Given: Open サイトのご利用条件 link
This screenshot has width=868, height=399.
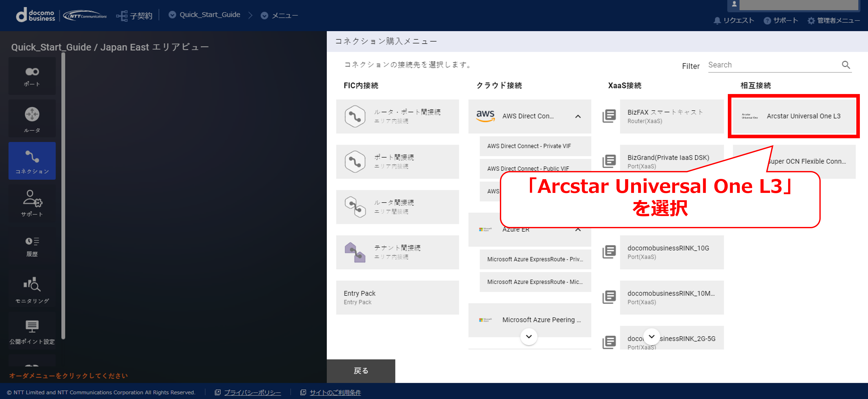Looking at the screenshot, I should pos(335,393).
